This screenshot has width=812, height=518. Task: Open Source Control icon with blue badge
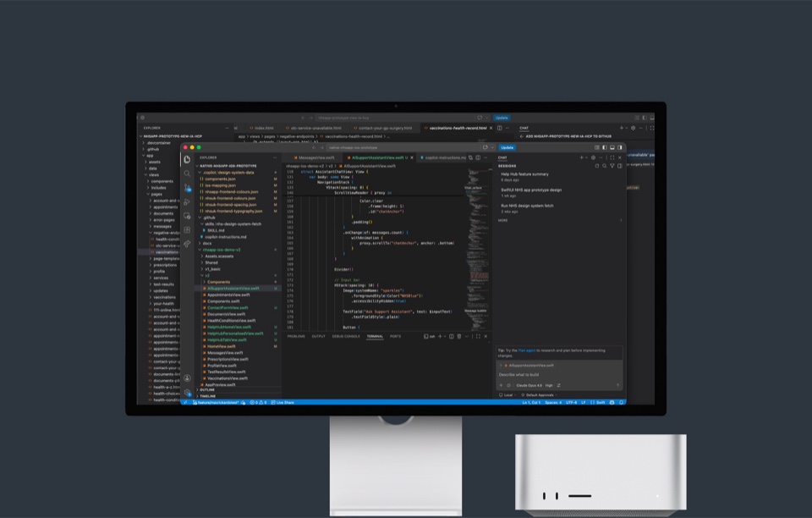click(x=187, y=188)
